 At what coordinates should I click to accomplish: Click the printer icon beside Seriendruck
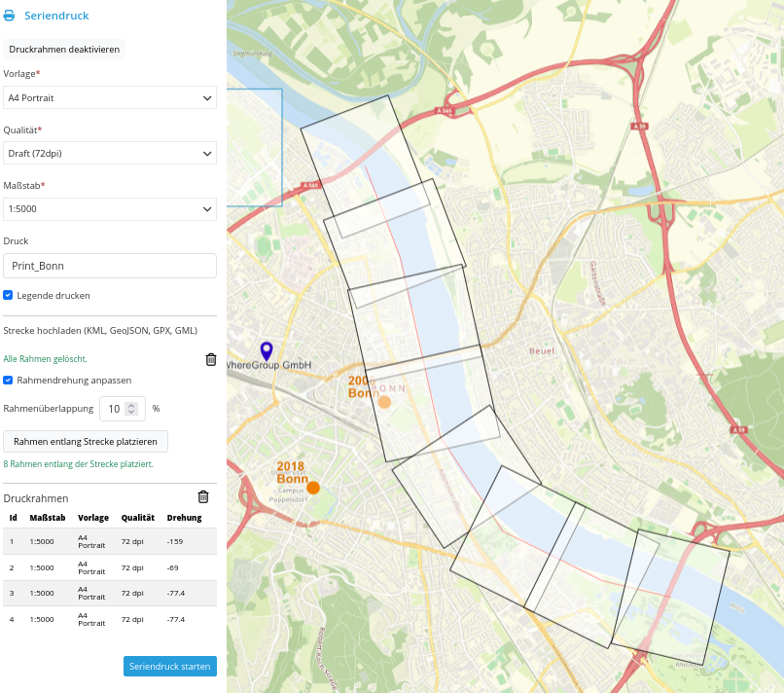(x=10, y=17)
